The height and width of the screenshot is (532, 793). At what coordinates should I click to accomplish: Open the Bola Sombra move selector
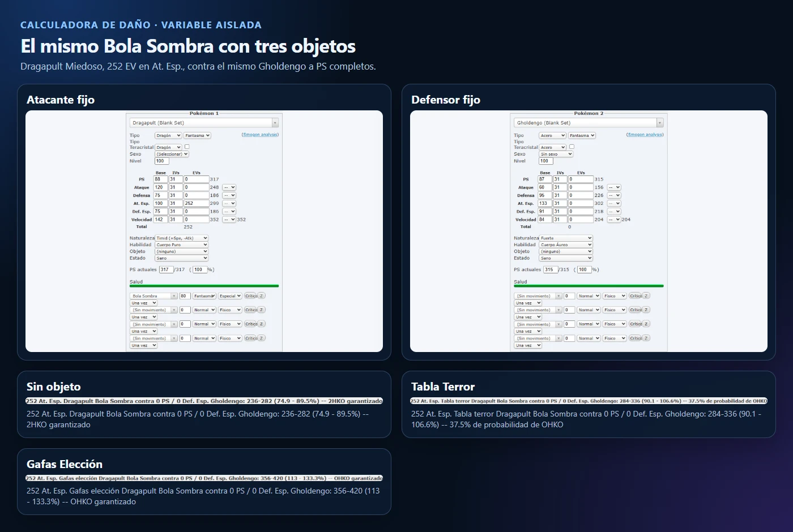(154, 296)
